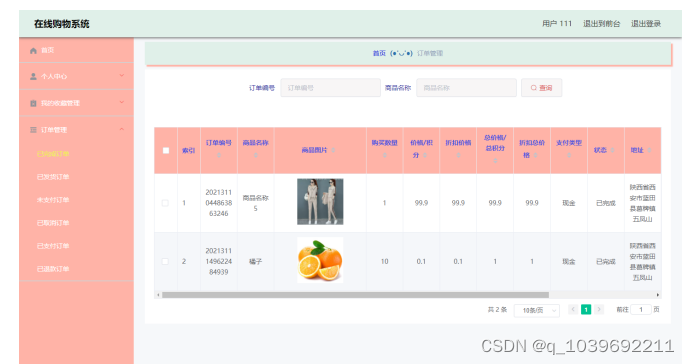Click the 在线购物系统 title
Image resolution: width=689 pixels, height=364 pixels.
62,24
